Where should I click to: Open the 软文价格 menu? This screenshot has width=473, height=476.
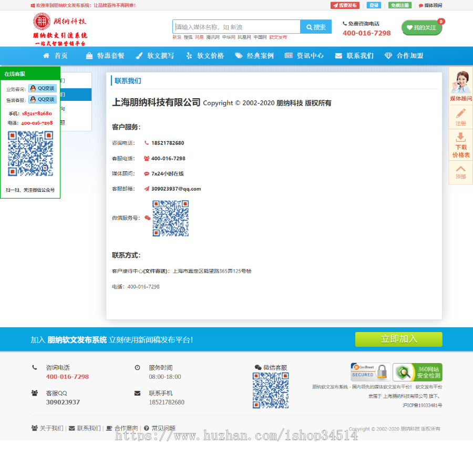pos(204,55)
